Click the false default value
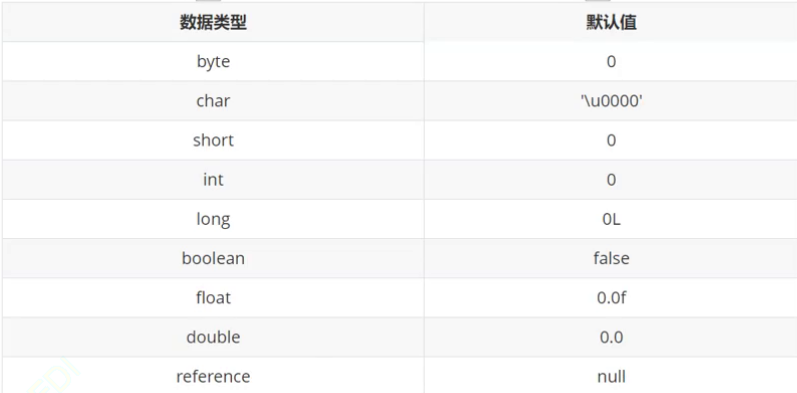Image resolution: width=797 pixels, height=393 pixels. coord(611,258)
